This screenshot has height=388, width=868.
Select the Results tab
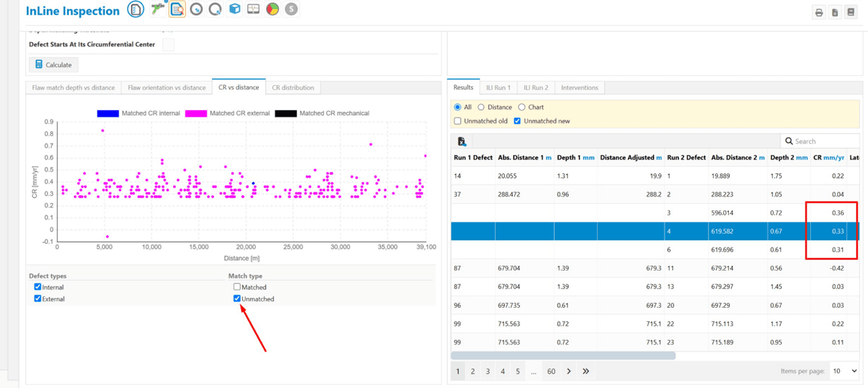[463, 87]
